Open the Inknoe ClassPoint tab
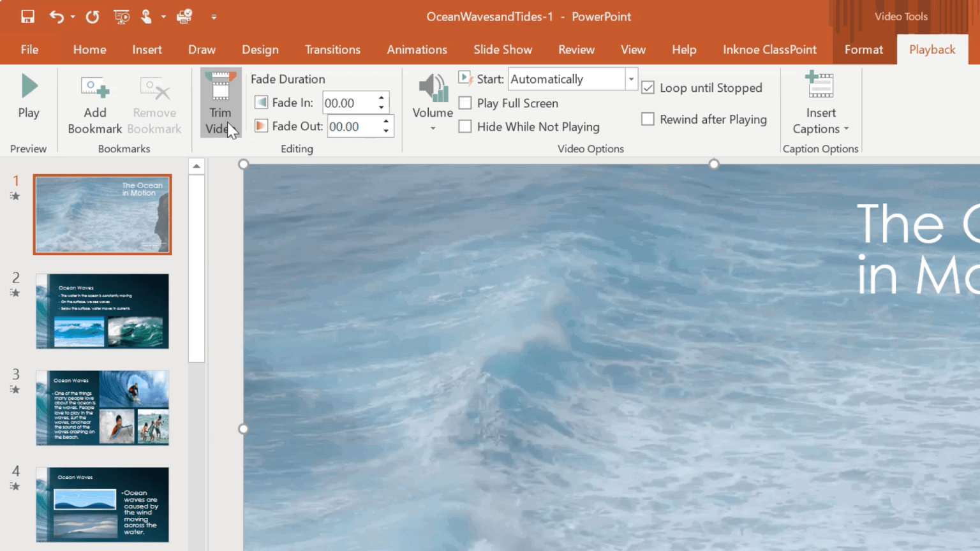 point(769,49)
